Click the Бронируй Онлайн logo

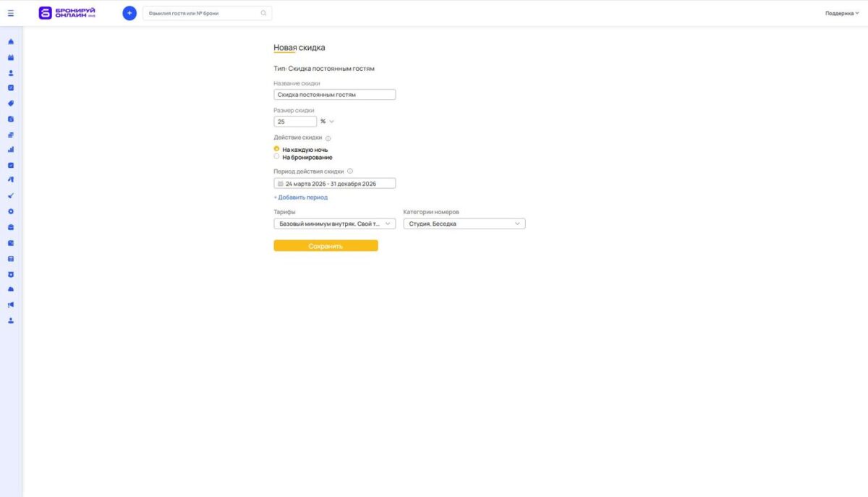pos(67,13)
